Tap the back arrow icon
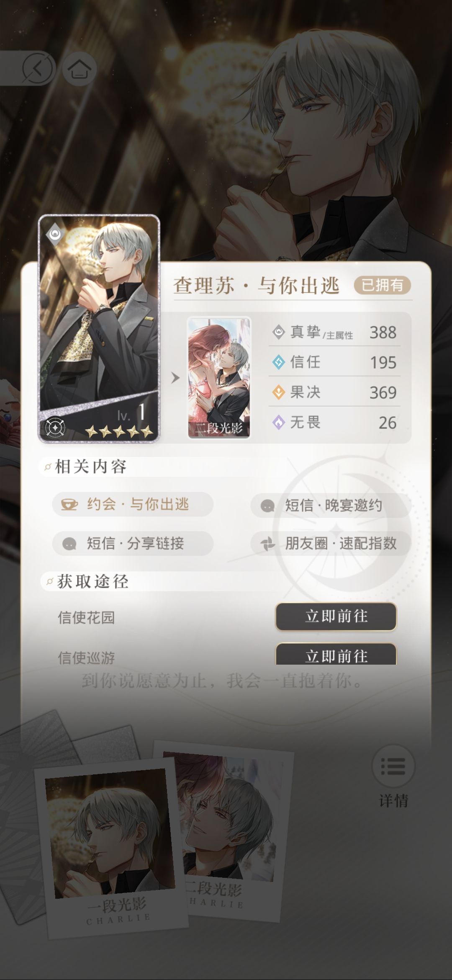 click(38, 68)
